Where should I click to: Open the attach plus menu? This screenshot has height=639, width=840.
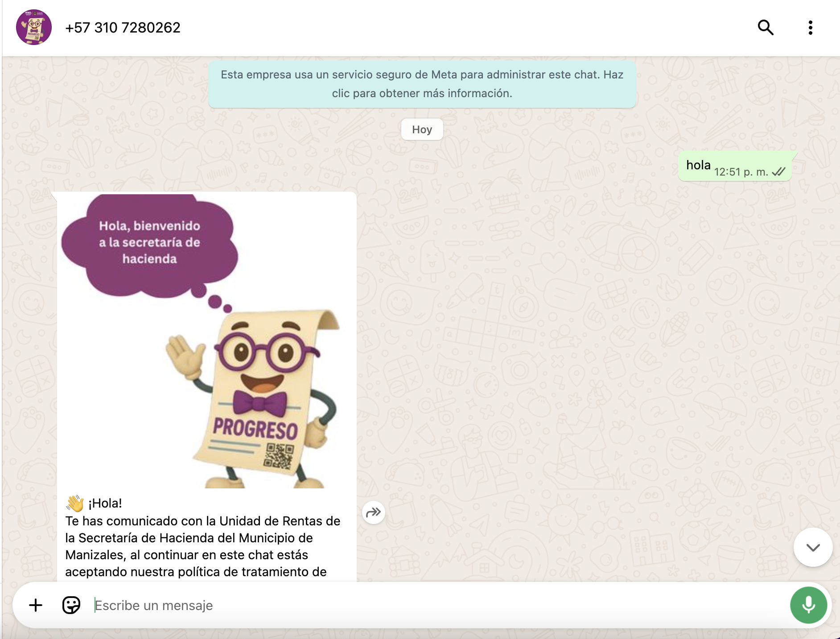36,605
